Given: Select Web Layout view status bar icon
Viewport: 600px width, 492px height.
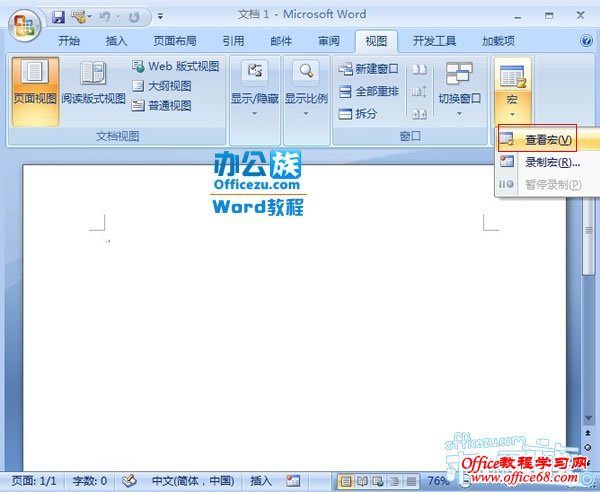Looking at the screenshot, I should pyautogui.click(x=378, y=481).
